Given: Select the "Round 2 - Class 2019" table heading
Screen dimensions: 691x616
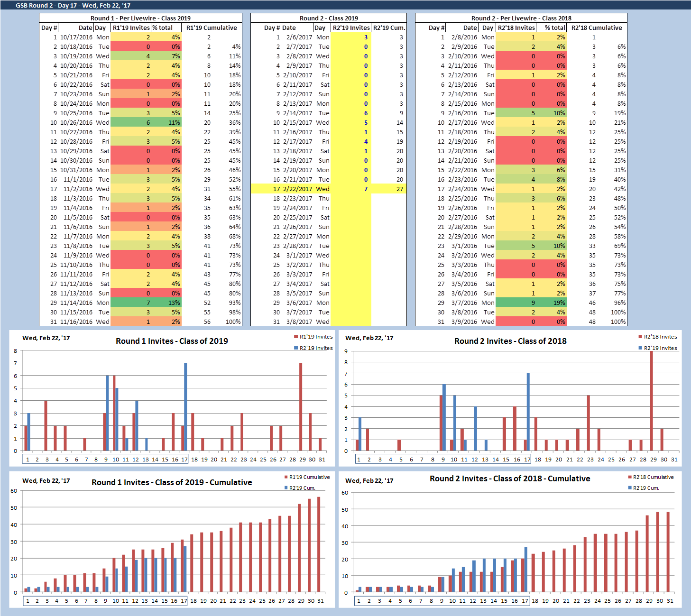Looking at the screenshot, I should (x=329, y=18).
